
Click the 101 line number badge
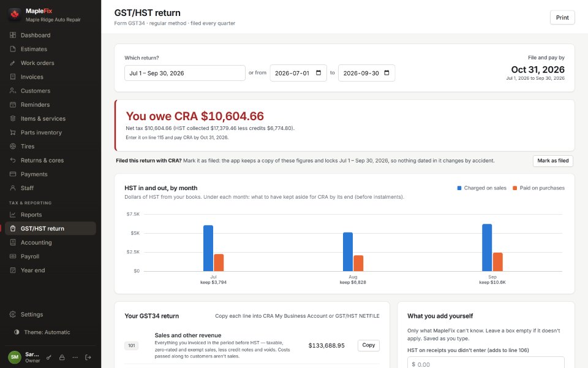coord(131,345)
